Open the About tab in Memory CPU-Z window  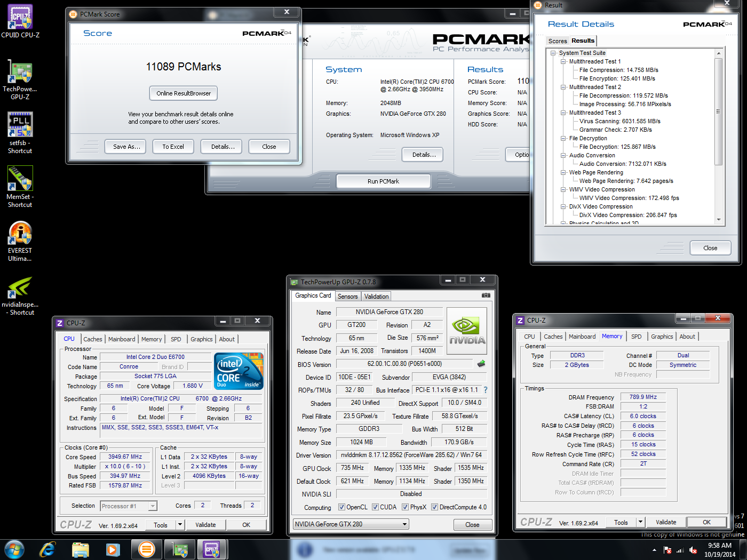coord(687,337)
